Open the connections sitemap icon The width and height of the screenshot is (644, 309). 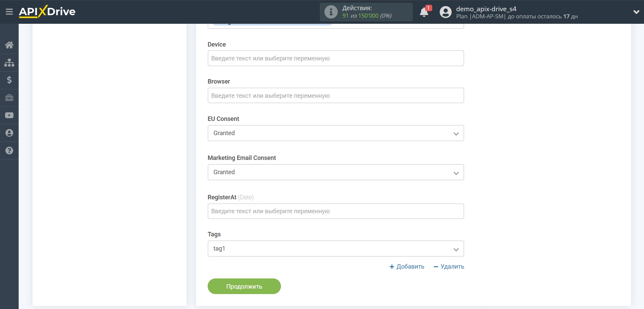pyautogui.click(x=9, y=62)
